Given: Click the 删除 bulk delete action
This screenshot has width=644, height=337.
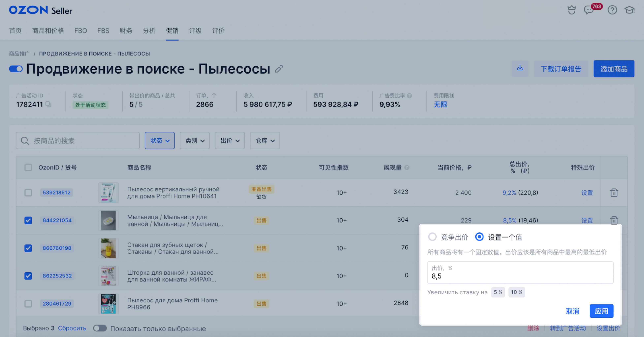Looking at the screenshot, I should coord(533,328).
